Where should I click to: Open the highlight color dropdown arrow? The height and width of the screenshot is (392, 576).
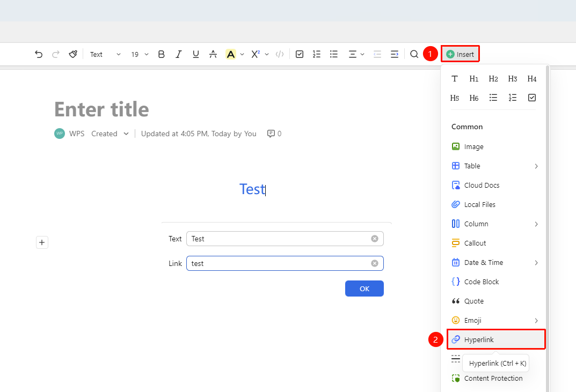[x=242, y=54]
